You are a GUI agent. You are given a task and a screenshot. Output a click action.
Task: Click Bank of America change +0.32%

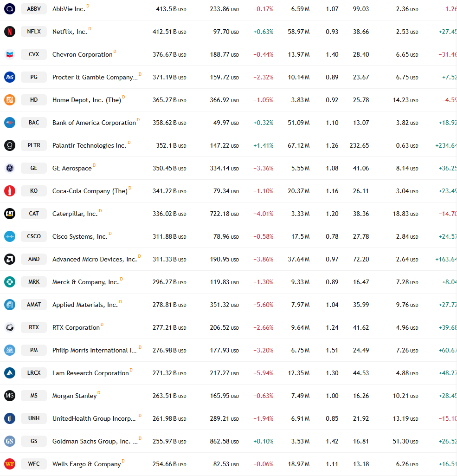263,123
